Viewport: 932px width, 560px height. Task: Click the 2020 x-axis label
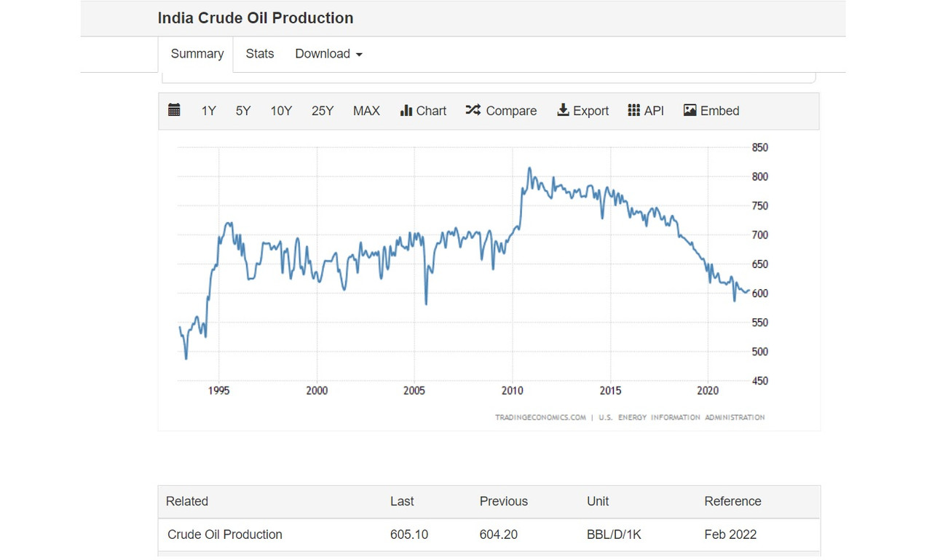click(x=708, y=391)
